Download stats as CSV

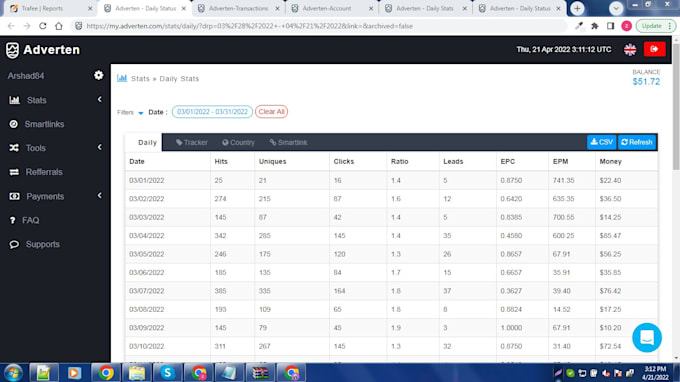[602, 142]
